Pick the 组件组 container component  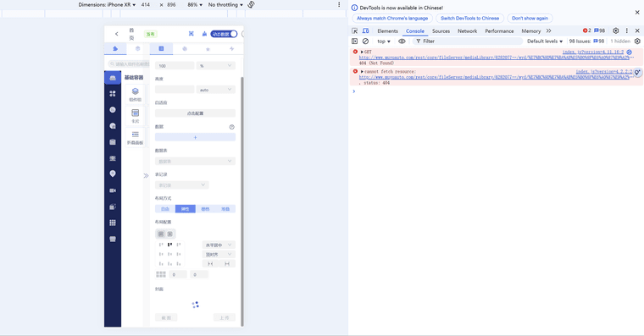click(x=135, y=94)
